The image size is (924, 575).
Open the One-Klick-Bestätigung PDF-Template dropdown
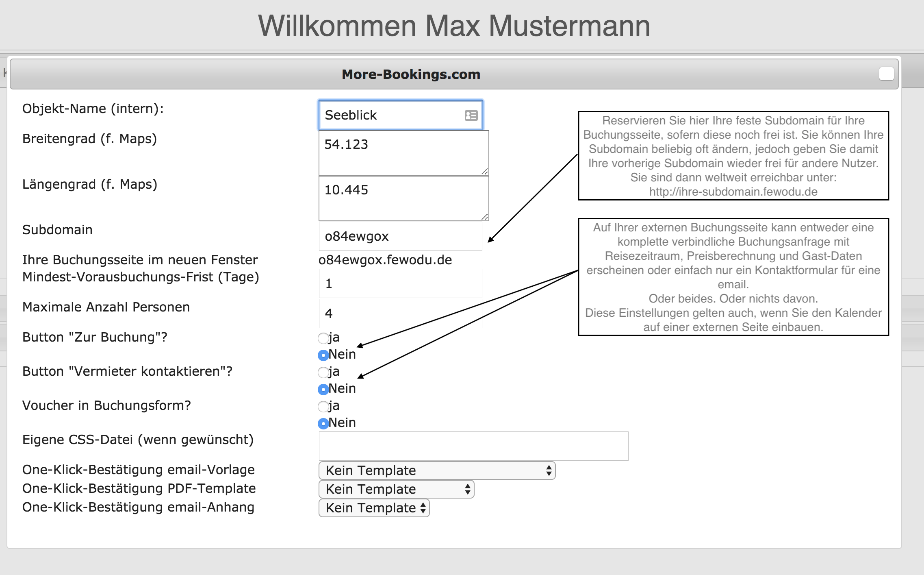coord(397,489)
